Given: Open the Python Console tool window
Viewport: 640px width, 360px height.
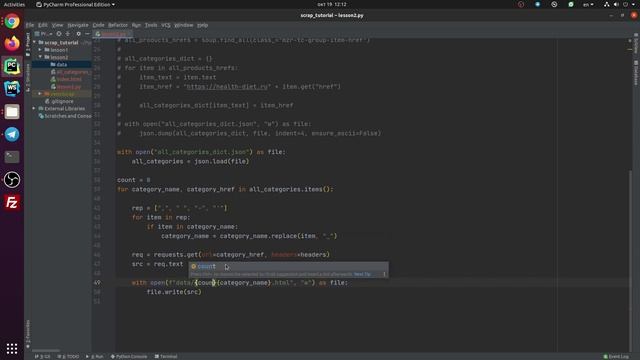Looking at the screenshot, I should (129, 356).
